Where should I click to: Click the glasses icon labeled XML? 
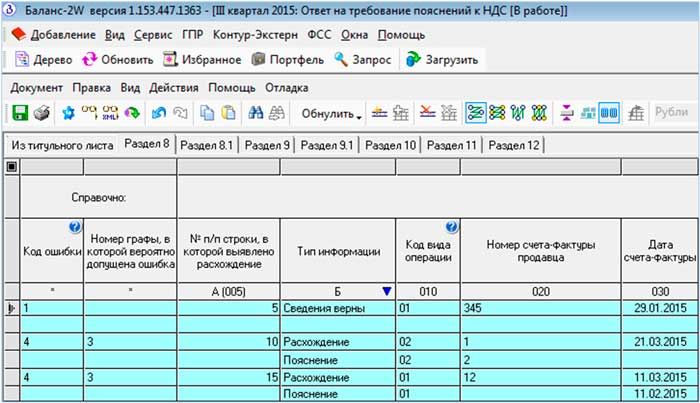pyautogui.click(x=110, y=113)
